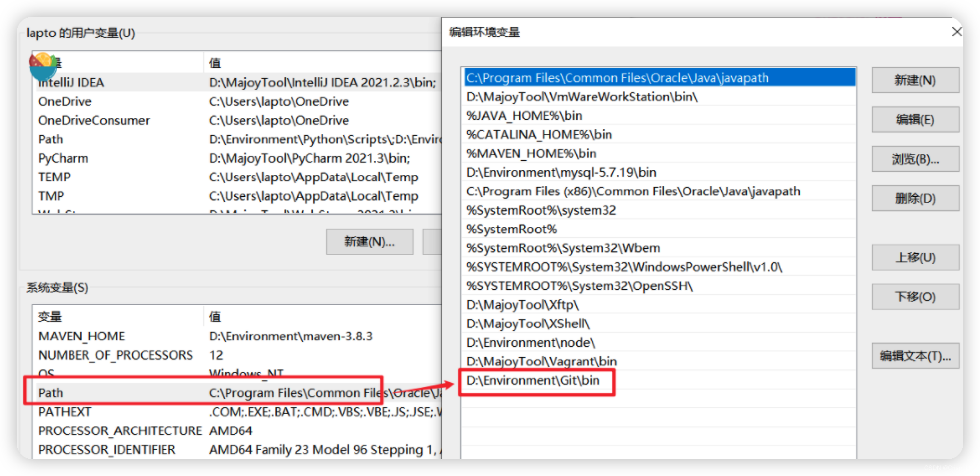Click 新建(N)... under user variables
980x476 pixels.
[x=370, y=242]
